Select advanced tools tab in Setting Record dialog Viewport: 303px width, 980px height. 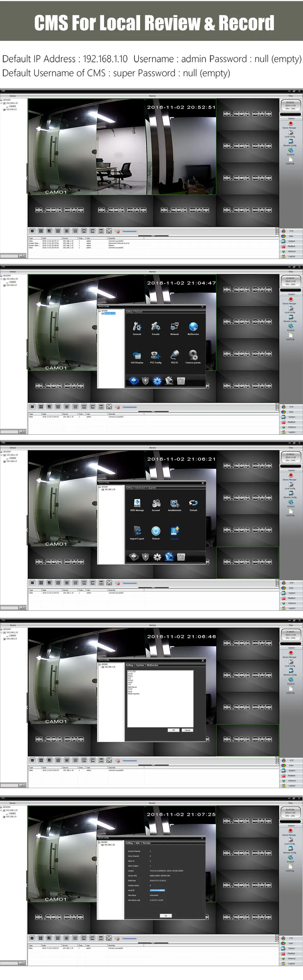169,380
